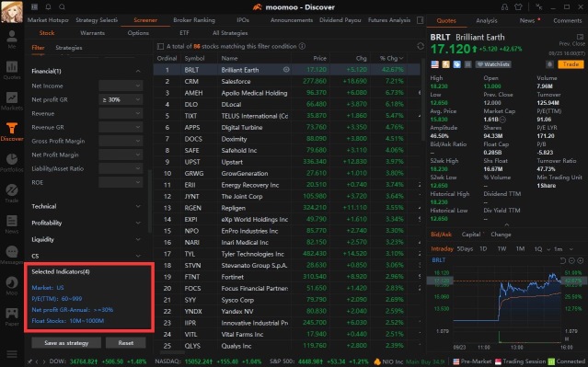Click Save as strategy button
The width and height of the screenshot is (588, 367).
coord(66,343)
